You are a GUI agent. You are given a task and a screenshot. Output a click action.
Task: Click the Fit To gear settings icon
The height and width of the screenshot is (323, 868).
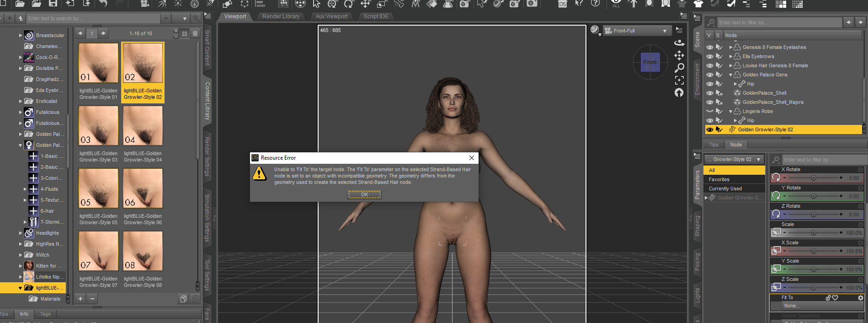click(861, 297)
